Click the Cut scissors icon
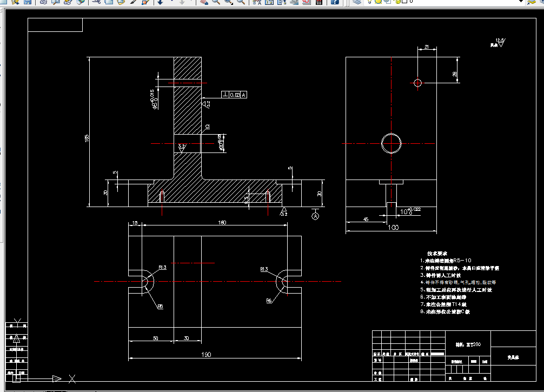 pos(96,2)
